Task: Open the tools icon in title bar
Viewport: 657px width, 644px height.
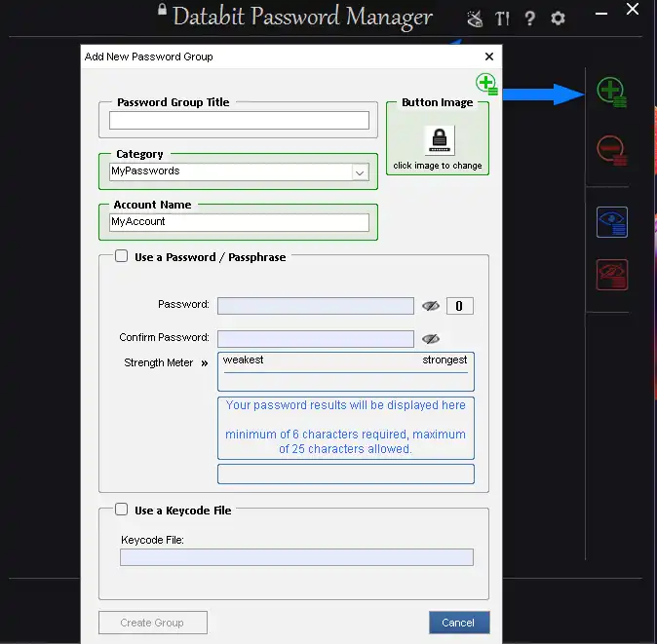Action: tap(475, 19)
